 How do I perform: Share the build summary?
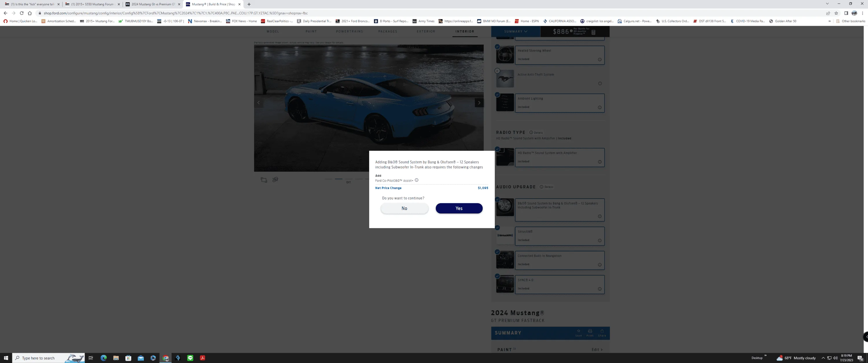602,333
